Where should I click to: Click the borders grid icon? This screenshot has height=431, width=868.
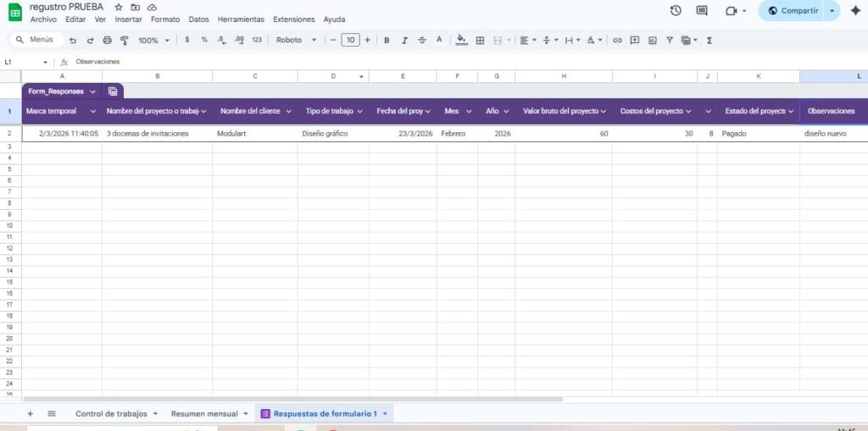pos(480,40)
